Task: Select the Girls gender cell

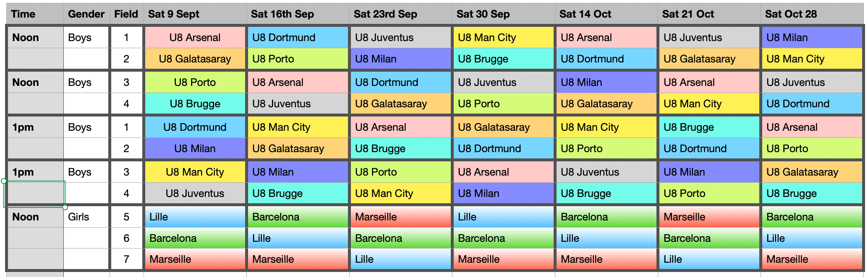Action: [x=86, y=217]
